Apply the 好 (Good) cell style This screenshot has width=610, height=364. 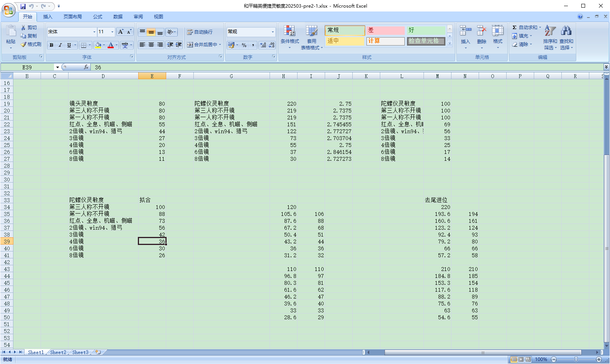[x=425, y=30]
